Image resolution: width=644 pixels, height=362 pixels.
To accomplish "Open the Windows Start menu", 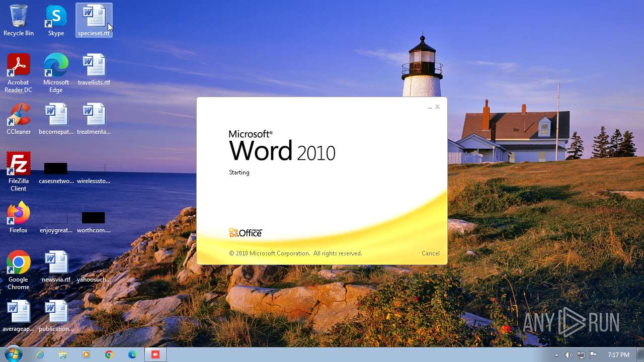I will 13,354.
